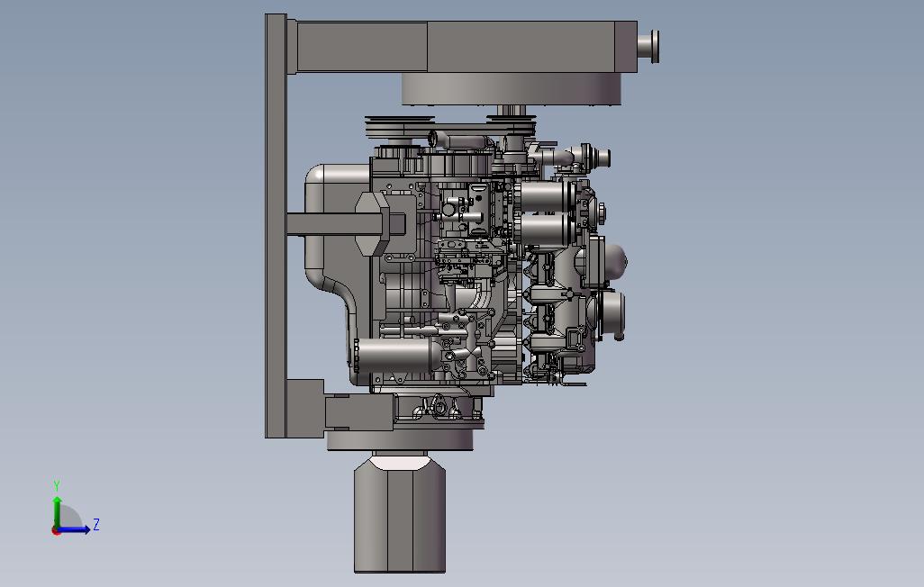Select the large cylinder below the engine
The width and height of the screenshot is (924, 587).
pyautogui.click(x=400, y=514)
